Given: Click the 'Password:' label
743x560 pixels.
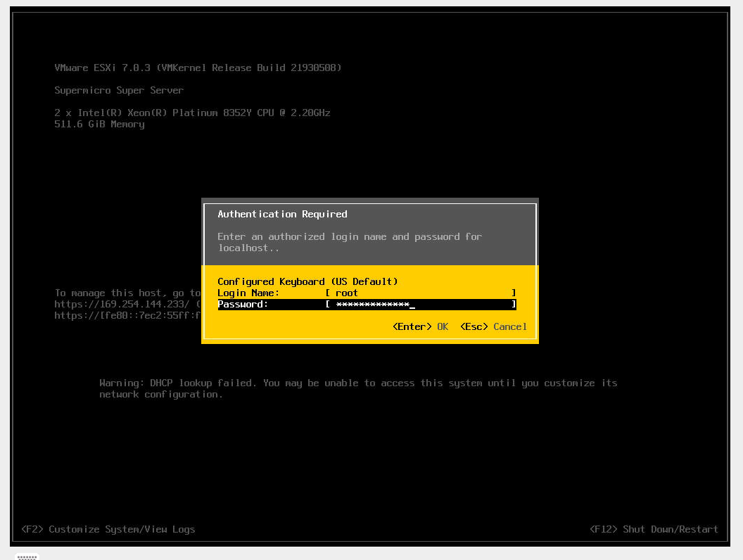Looking at the screenshot, I should click(x=243, y=304).
